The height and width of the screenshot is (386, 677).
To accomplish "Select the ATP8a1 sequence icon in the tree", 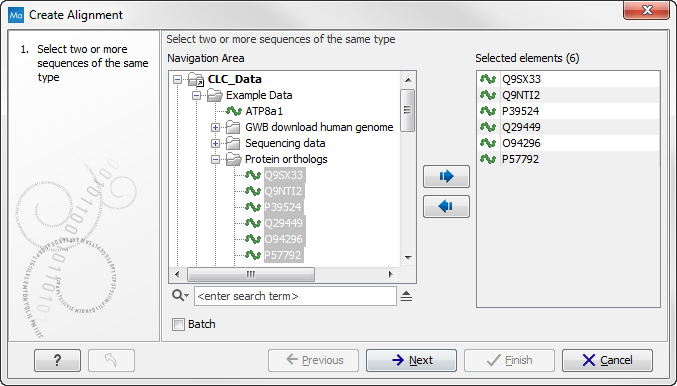I will pos(234,111).
